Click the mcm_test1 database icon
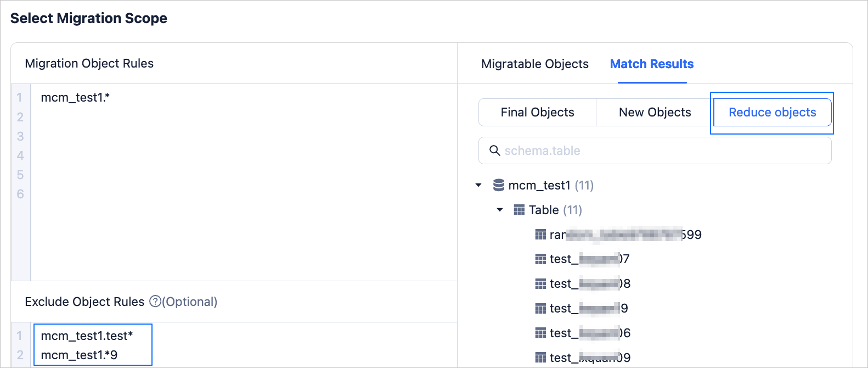Screen dimensions: 868x368 (499, 185)
